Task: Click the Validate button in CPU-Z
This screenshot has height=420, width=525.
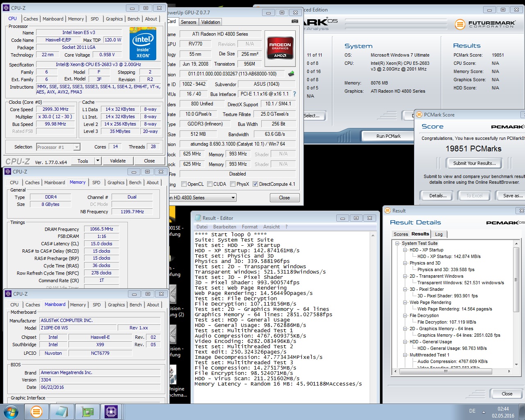Action: pos(118,161)
